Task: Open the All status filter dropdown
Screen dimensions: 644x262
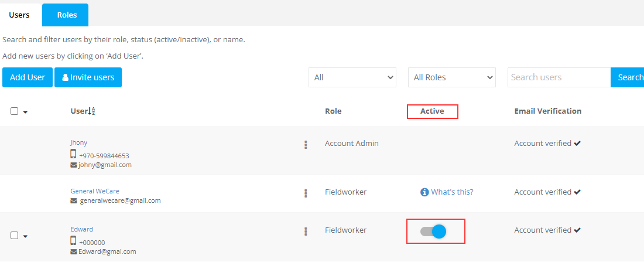Action: pyautogui.click(x=352, y=77)
